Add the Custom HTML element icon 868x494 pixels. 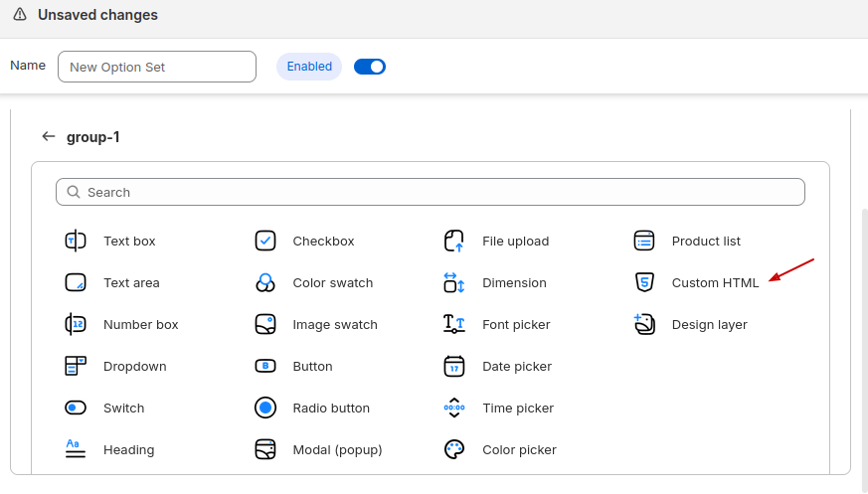tap(644, 282)
